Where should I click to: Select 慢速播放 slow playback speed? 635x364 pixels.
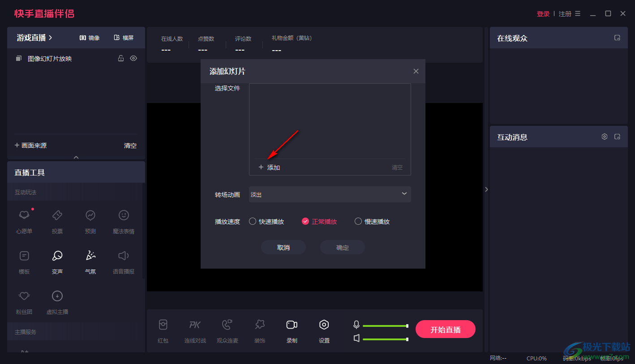pyautogui.click(x=372, y=221)
